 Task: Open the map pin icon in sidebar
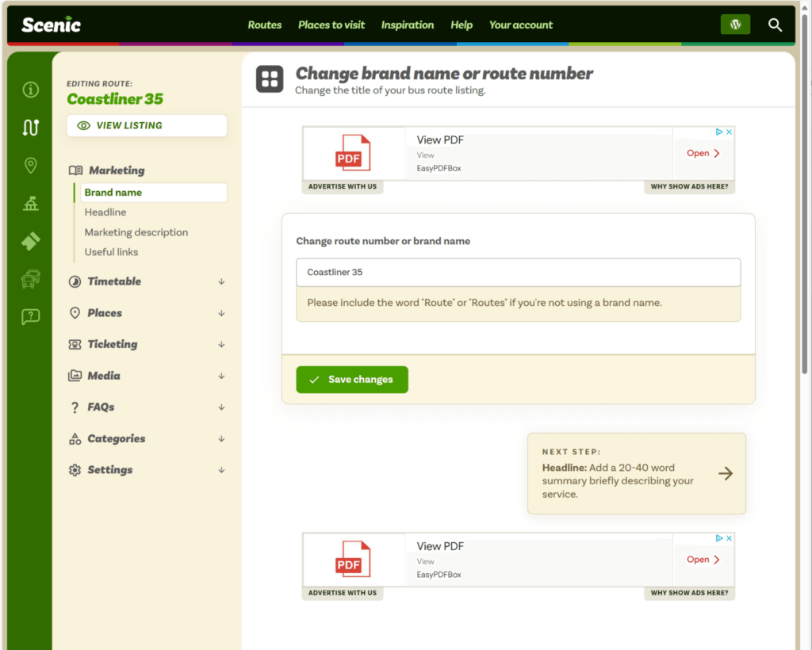pos(31,165)
